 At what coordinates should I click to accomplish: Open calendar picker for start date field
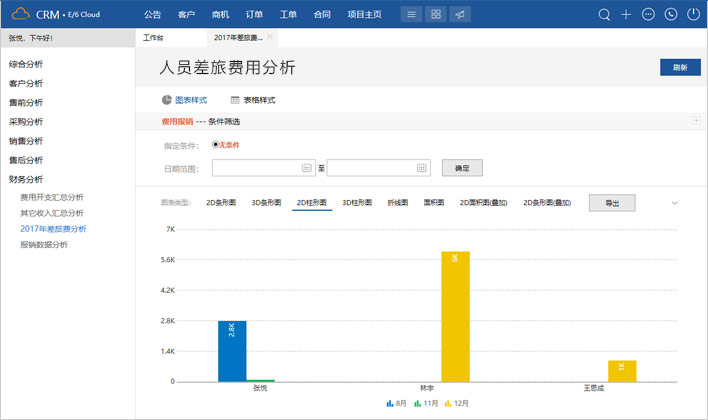[307, 168]
